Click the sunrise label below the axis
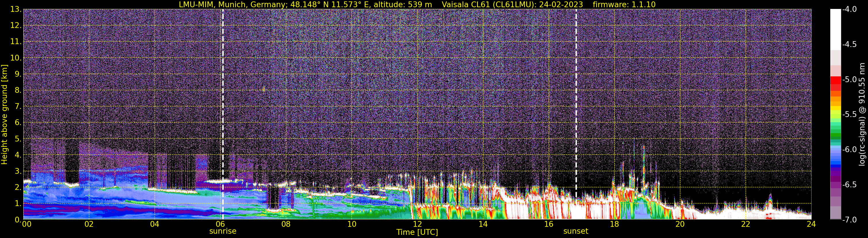868x238 pixels. tap(223, 231)
